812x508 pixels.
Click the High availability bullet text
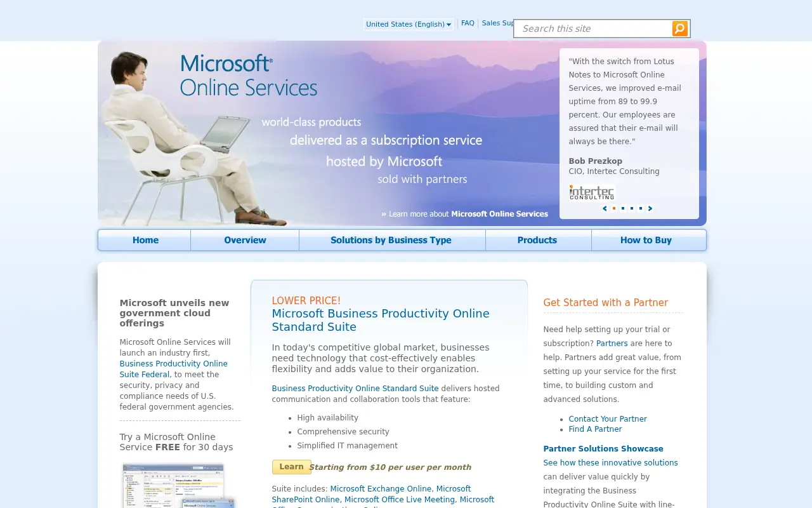tap(328, 418)
